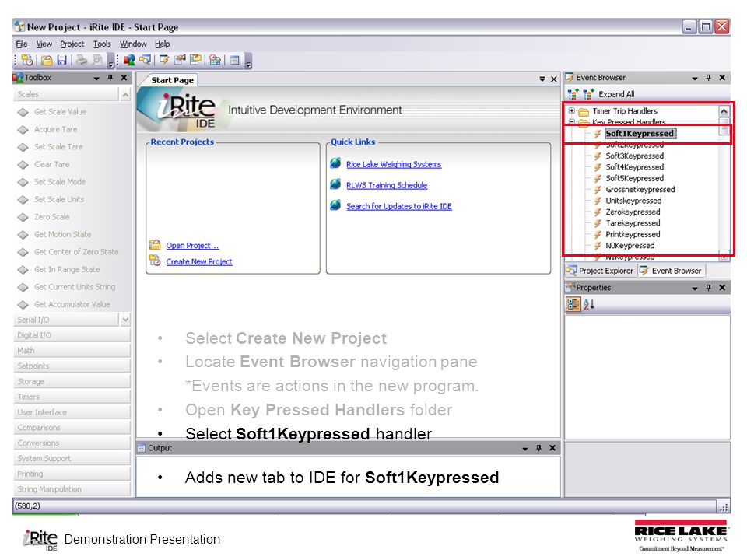Close the Toolbox panel with its X
Image resolution: width=747 pixels, height=560 pixels.
tap(124, 77)
